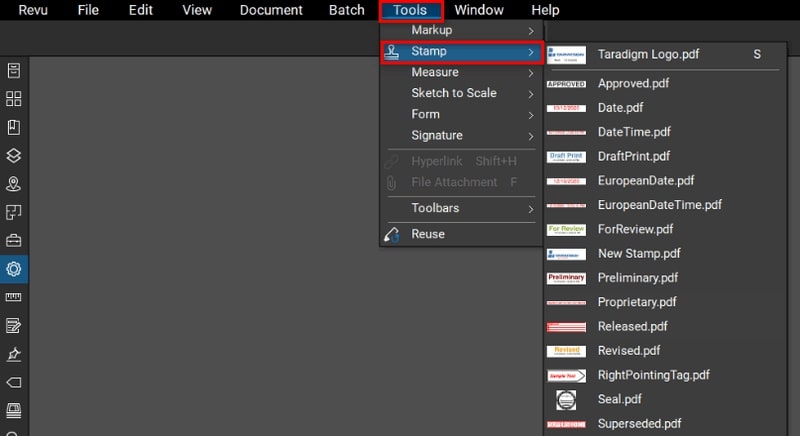The image size is (800, 436).
Task: Click the Tool Chest briefcase icon
Action: (14, 240)
